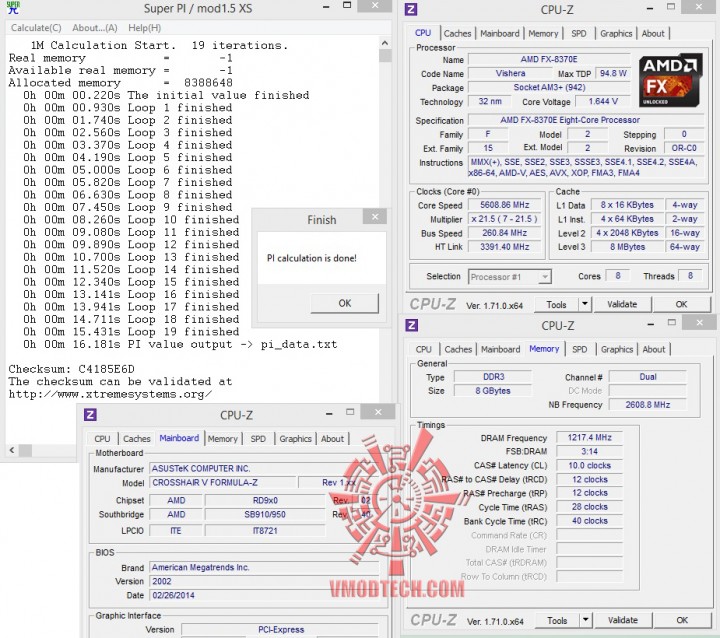Screen dimensions: 720x638
Task: Click the AMD FX processor logo
Action: click(x=670, y=80)
